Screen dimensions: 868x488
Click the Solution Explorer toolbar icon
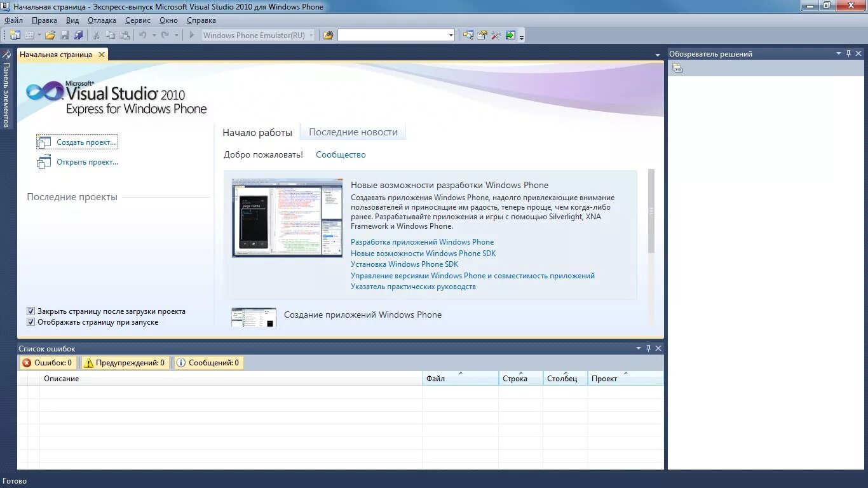(x=468, y=36)
